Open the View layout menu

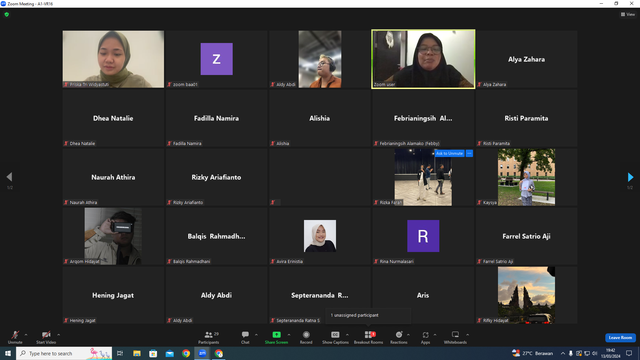point(628,14)
